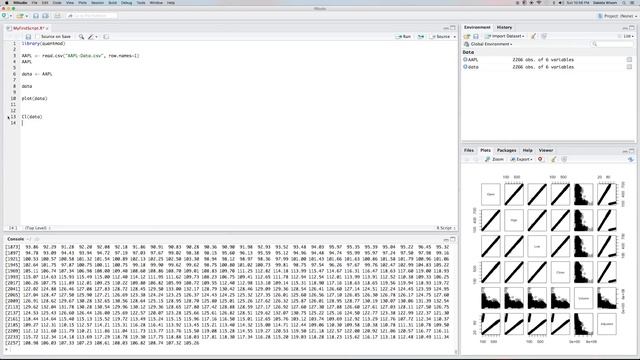Viewport: 640px width, 360px height.
Task: Open the Tools menu
Action: (141, 3)
